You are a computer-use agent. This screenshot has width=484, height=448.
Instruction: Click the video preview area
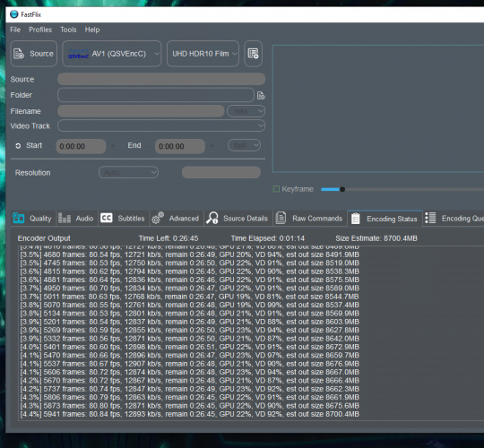(x=378, y=108)
